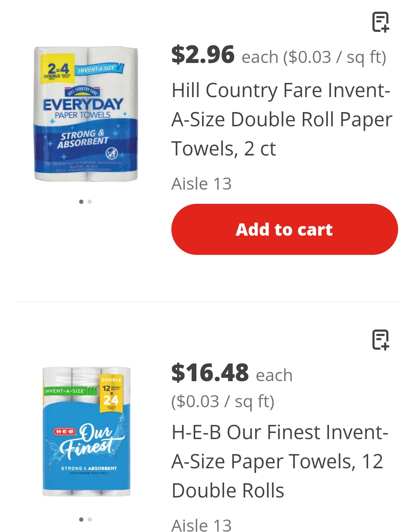Add Hill Country Fare towels to shopping list

point(380,22)
